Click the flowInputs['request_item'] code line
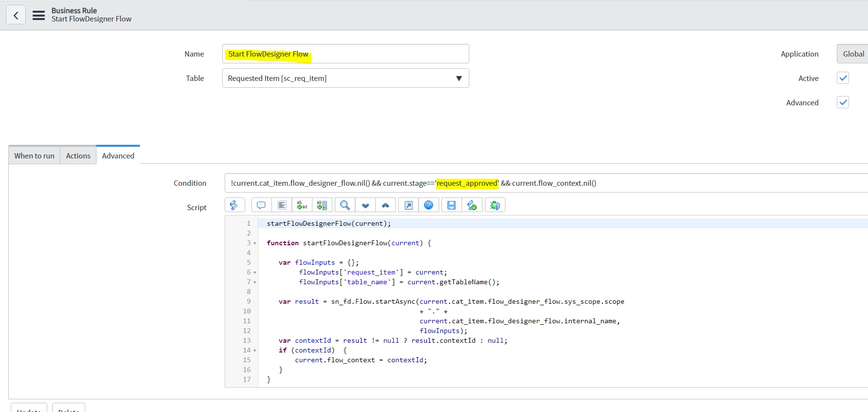Screen dimensions: 868x412 (x=373, y=272)
